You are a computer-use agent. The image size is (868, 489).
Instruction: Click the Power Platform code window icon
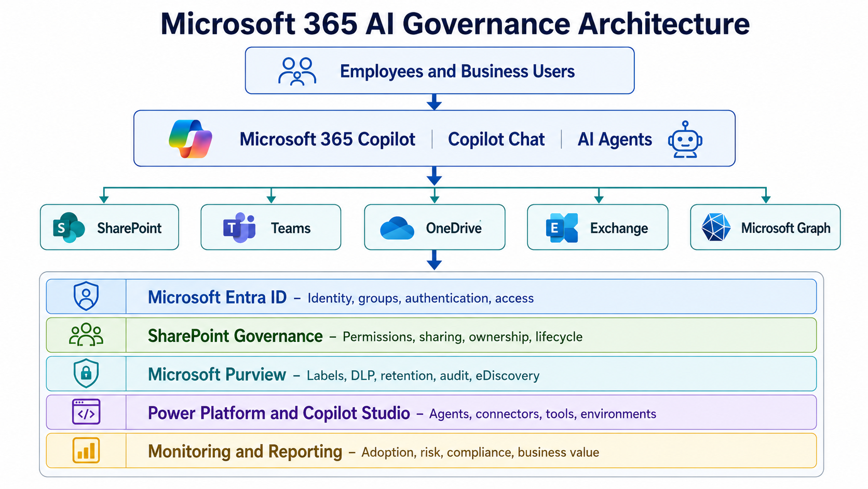pos(86,412)
